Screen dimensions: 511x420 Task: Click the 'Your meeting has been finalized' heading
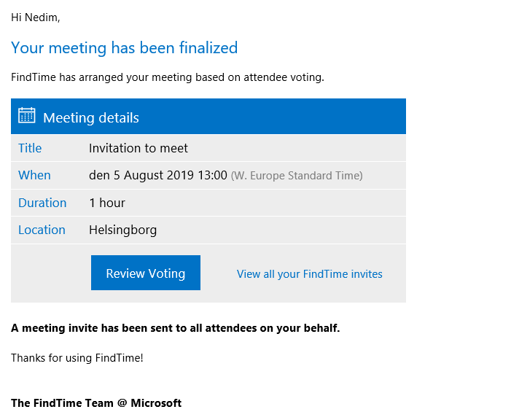[x=124, y=48]
